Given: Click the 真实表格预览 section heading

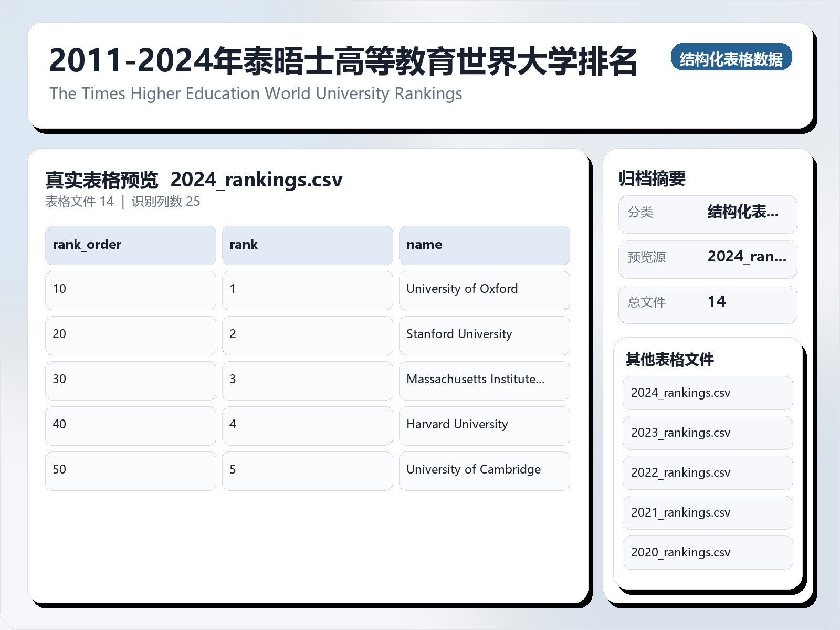Looking at the screenshot, I should click(102, 179).
